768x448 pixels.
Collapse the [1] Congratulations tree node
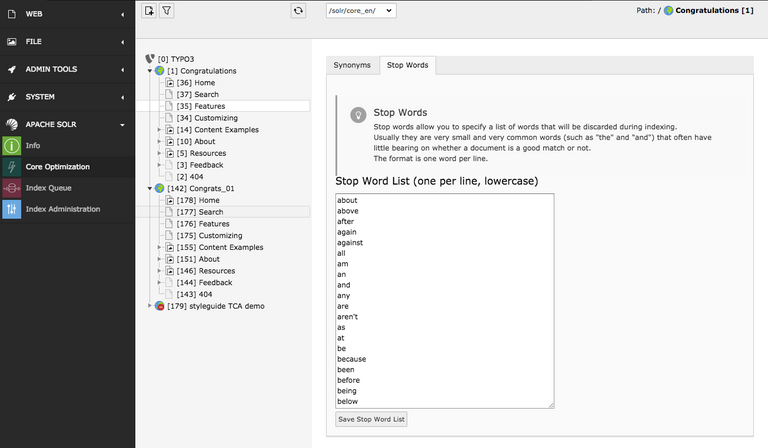pos(150,71)
